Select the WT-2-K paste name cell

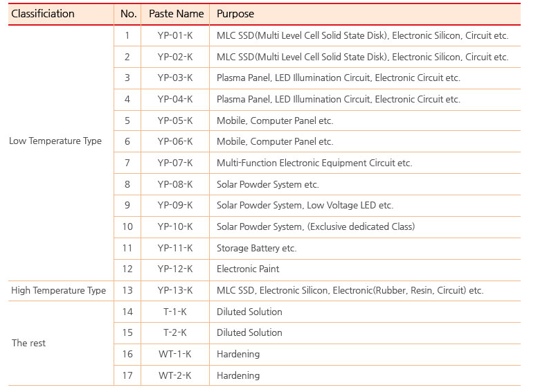coord(175,375)
